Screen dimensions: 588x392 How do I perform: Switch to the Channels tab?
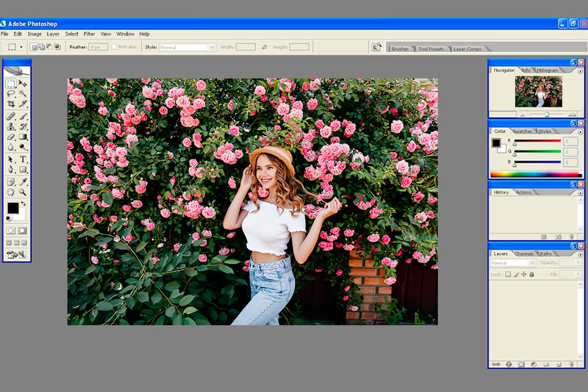pyautogui.click(x=524, y=254)
